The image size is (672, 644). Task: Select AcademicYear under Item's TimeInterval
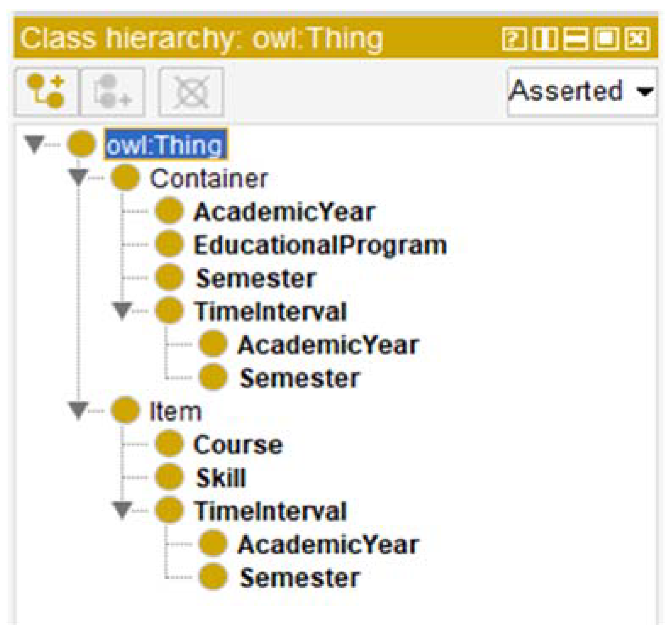click(x=328, y=544)
